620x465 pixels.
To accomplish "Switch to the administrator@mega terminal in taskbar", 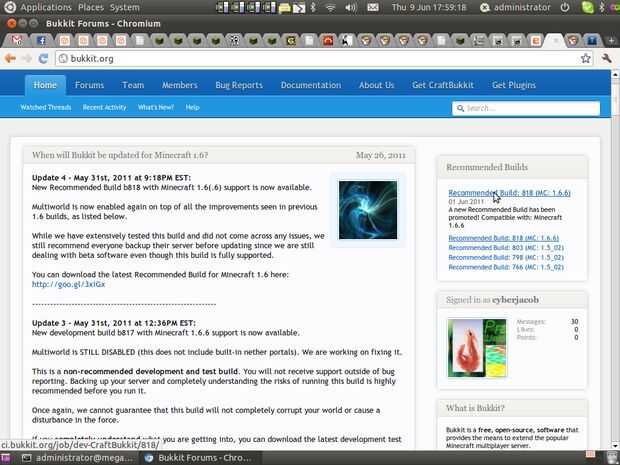I will point(78,458).
